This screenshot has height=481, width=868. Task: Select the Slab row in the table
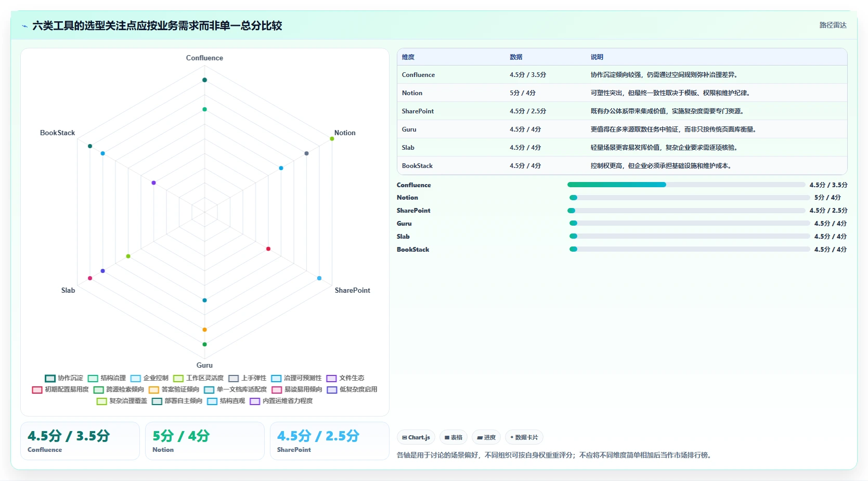click(622, 148)
